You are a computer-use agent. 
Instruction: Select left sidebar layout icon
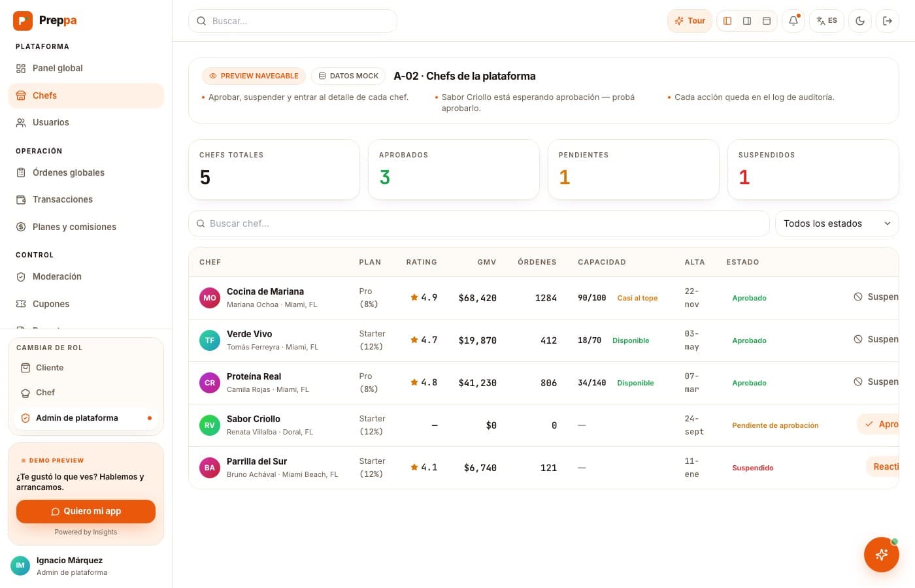point(727,21)
